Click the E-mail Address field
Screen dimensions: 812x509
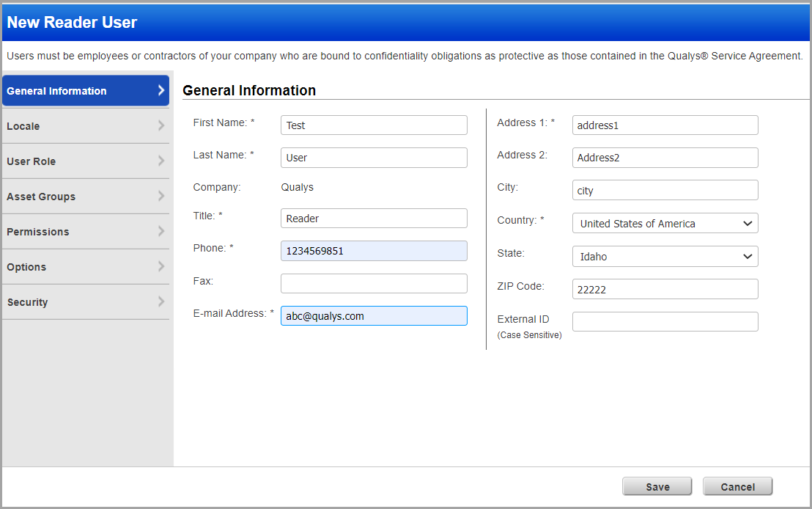pos(374,315)
